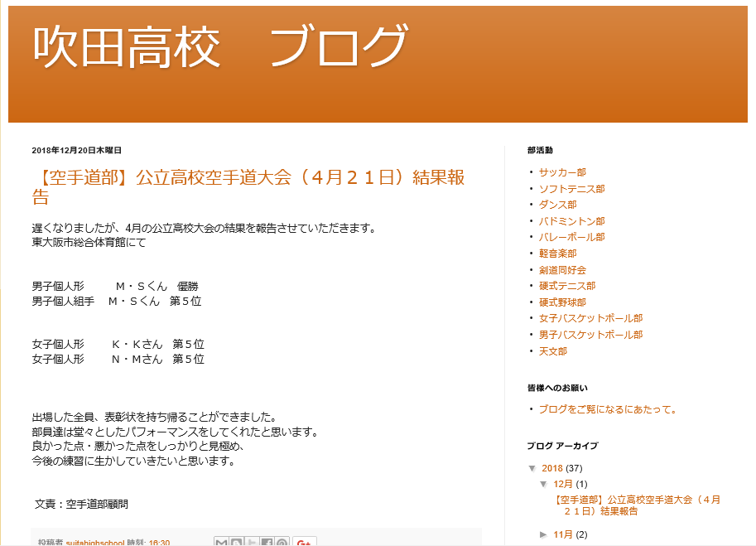Open the バドミントン部 link
Viewport: 756px width, 546px height.
tap(571, 221)
